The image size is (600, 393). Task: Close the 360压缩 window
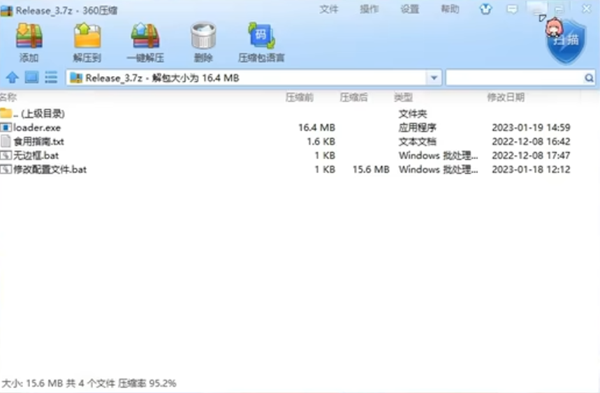click(587, 8)
